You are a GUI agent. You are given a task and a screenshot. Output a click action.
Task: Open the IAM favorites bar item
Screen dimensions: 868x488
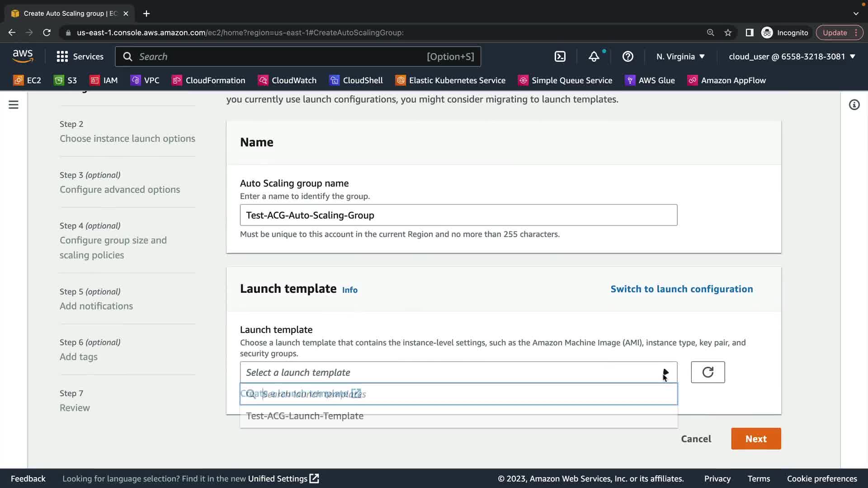pos(104,80)
